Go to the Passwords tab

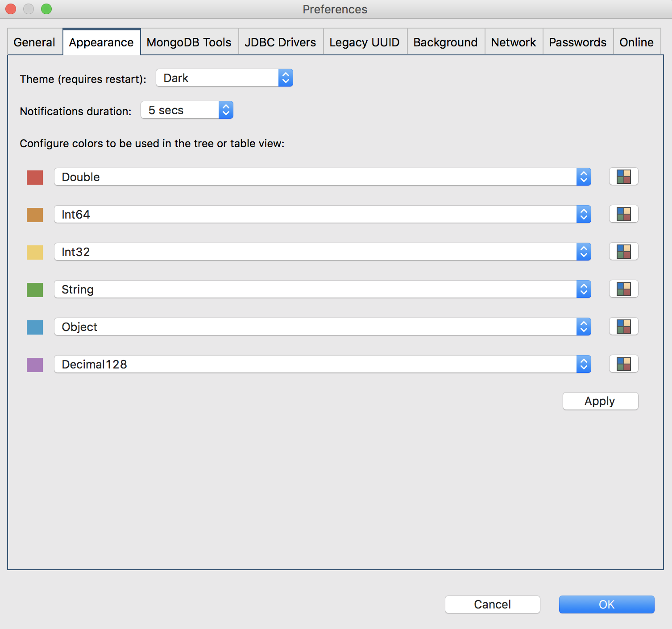pos(577,42)
